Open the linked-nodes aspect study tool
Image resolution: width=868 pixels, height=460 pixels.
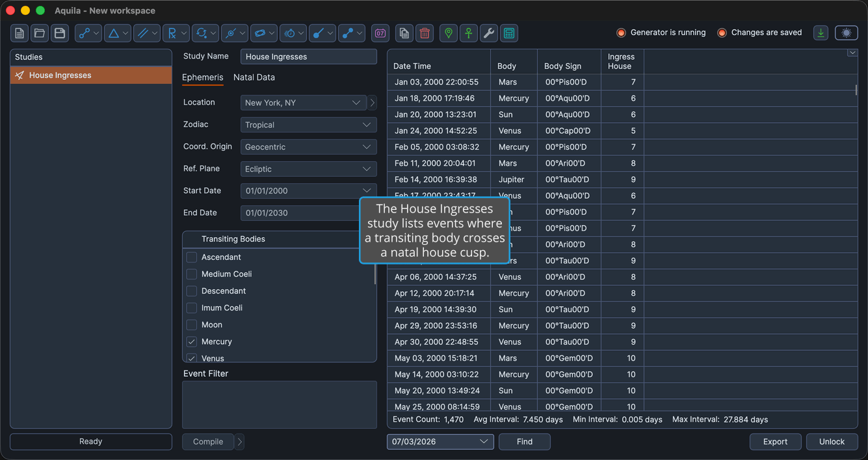click(88, 33)
